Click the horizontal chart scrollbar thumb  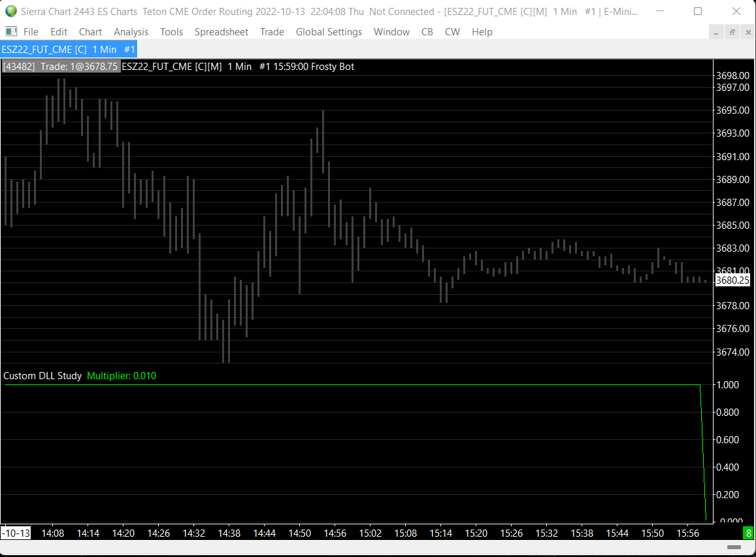[x=734, y=547]
